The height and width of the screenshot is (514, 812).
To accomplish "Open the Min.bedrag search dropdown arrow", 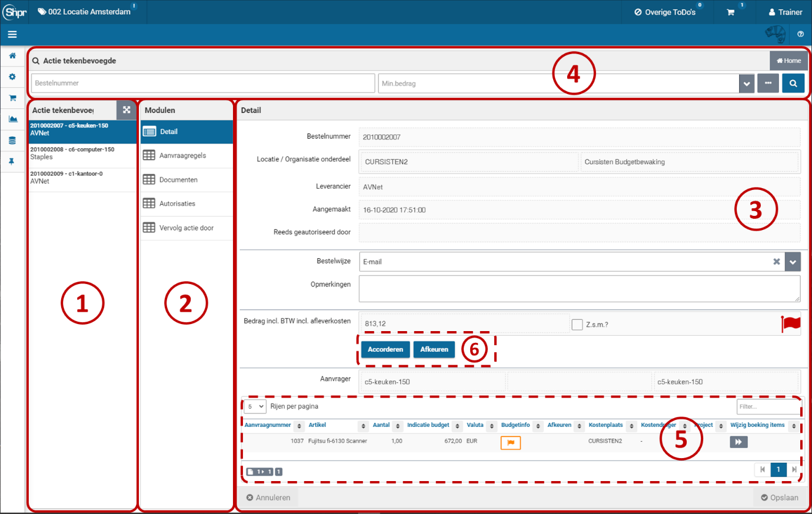I will click(x=747, y=84).
